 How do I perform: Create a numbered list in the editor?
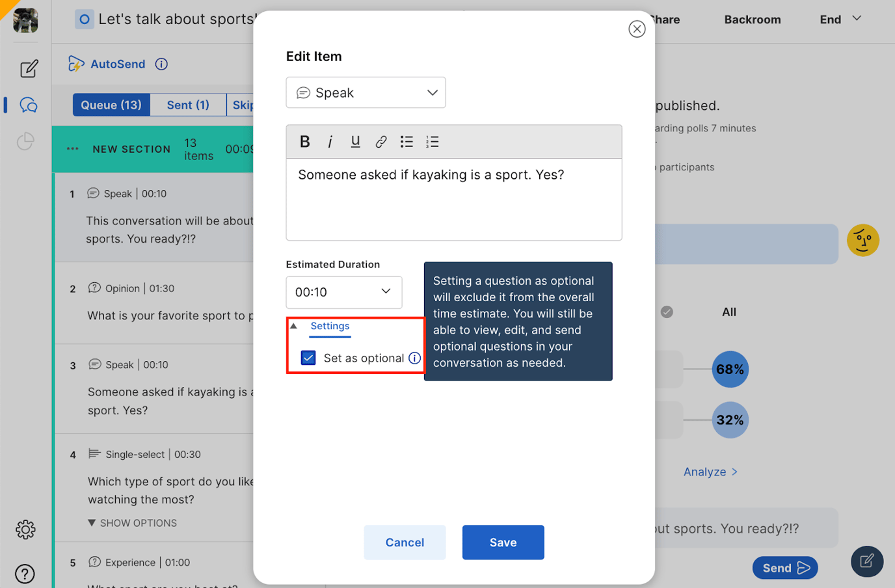[432, 141]
